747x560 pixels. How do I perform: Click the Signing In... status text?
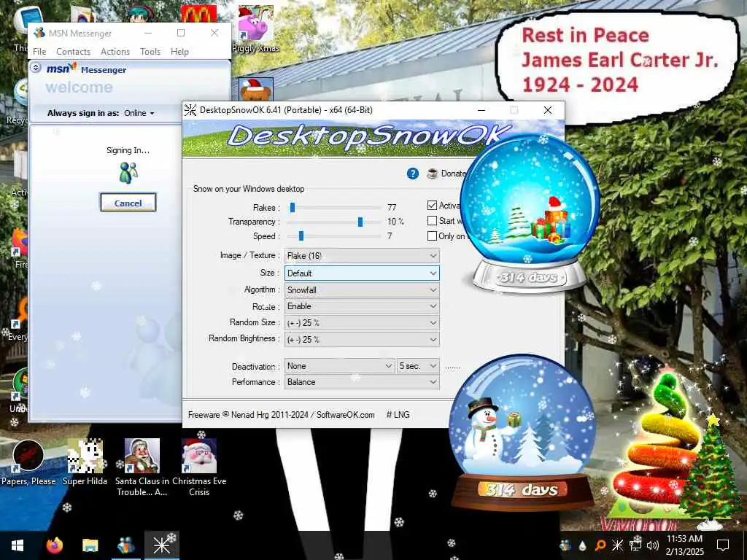128,150
